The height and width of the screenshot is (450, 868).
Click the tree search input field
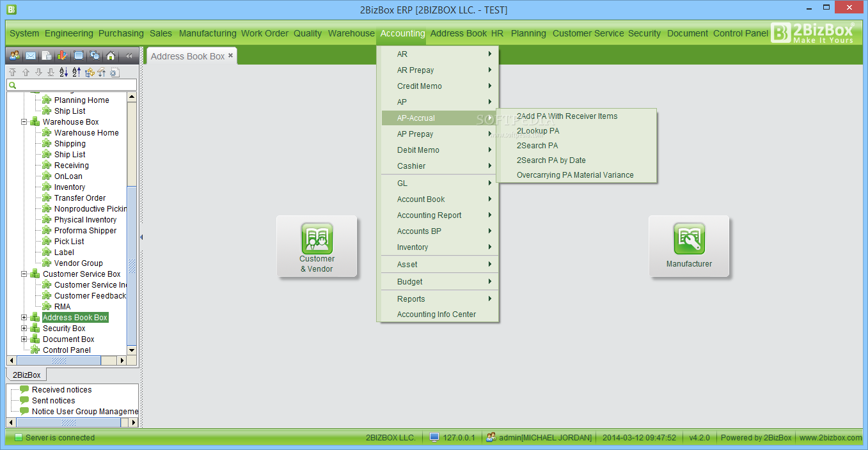tap(72, 85)
